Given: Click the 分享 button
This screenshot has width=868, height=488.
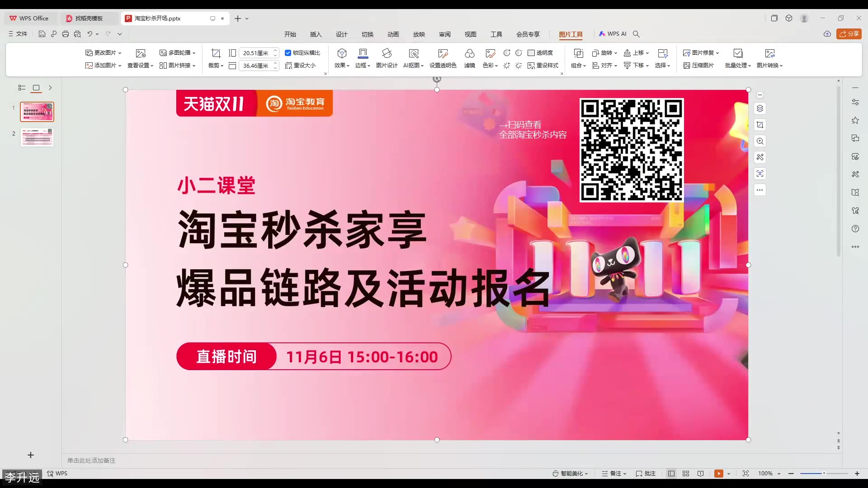Looking at the screenshot, I should coord(849,34).
